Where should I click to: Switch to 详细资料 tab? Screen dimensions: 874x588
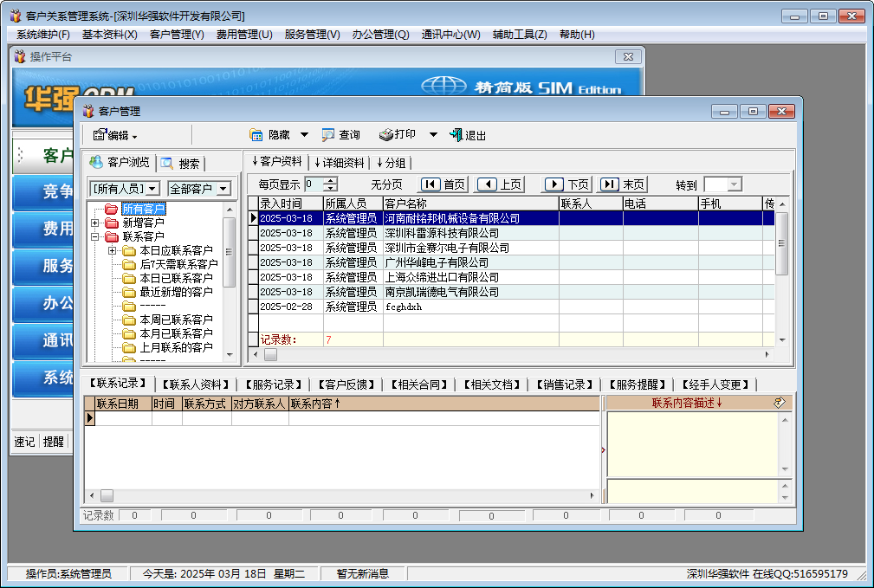click(x=339, y=163)
